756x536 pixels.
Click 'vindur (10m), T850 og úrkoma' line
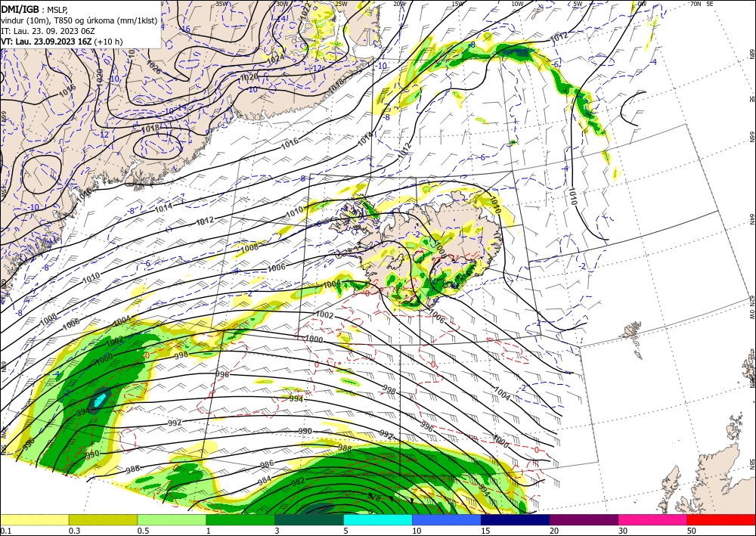(x=79, y=20)
